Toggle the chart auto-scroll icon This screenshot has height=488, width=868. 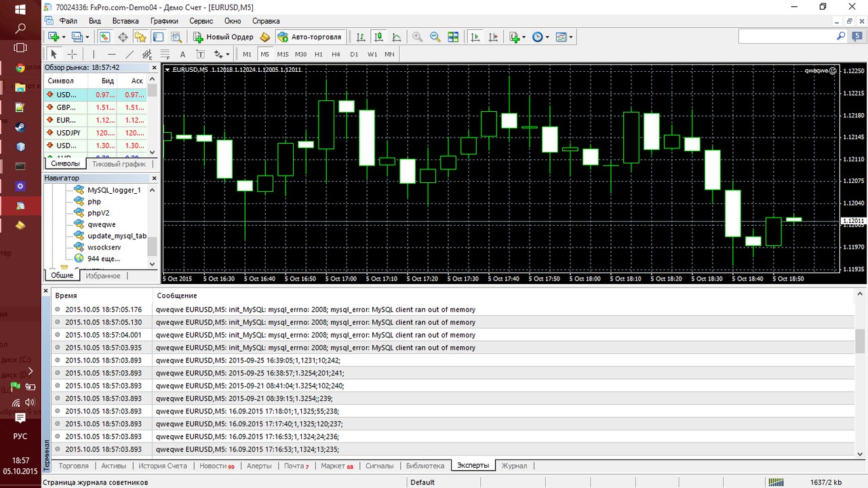pos(475,37)
